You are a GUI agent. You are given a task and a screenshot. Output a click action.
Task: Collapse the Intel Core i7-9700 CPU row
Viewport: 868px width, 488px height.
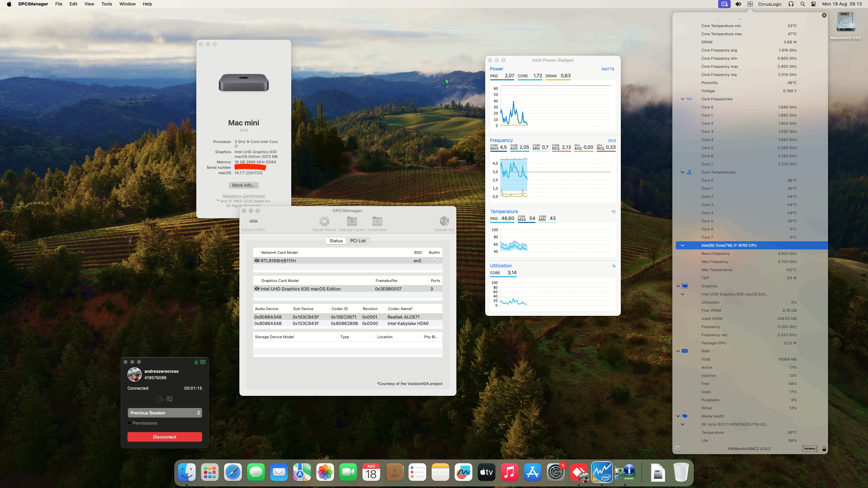pyautogui.click(x=683, y=245)
